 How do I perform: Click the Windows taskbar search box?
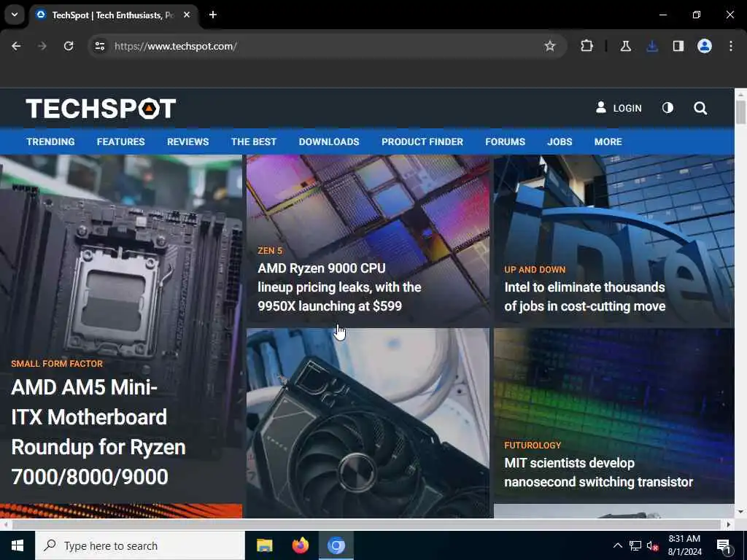pyautogui.click(x=140, y=545)
